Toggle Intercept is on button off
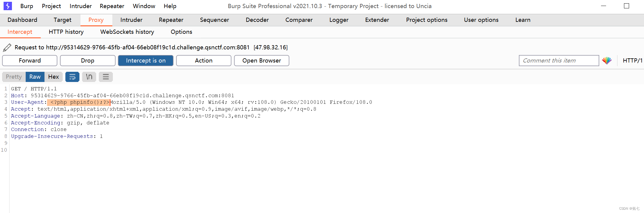The image size is (644, 213). tap(146, 60)
